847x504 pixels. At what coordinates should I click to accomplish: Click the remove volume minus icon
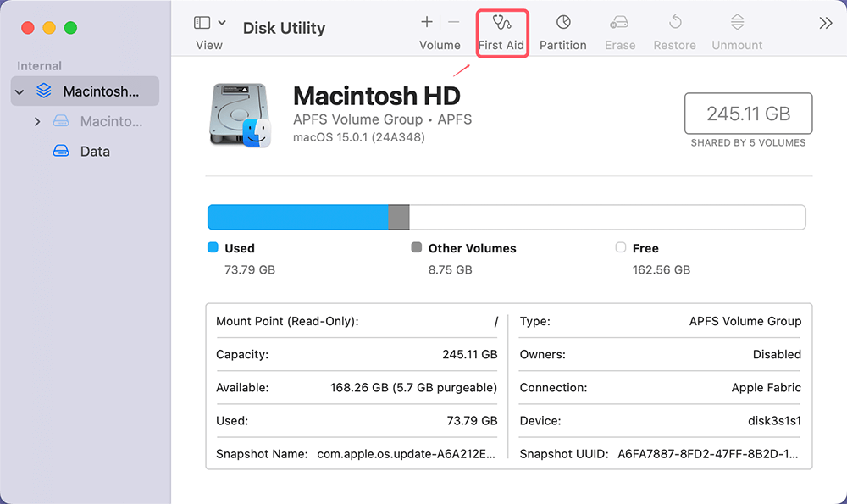454,22
